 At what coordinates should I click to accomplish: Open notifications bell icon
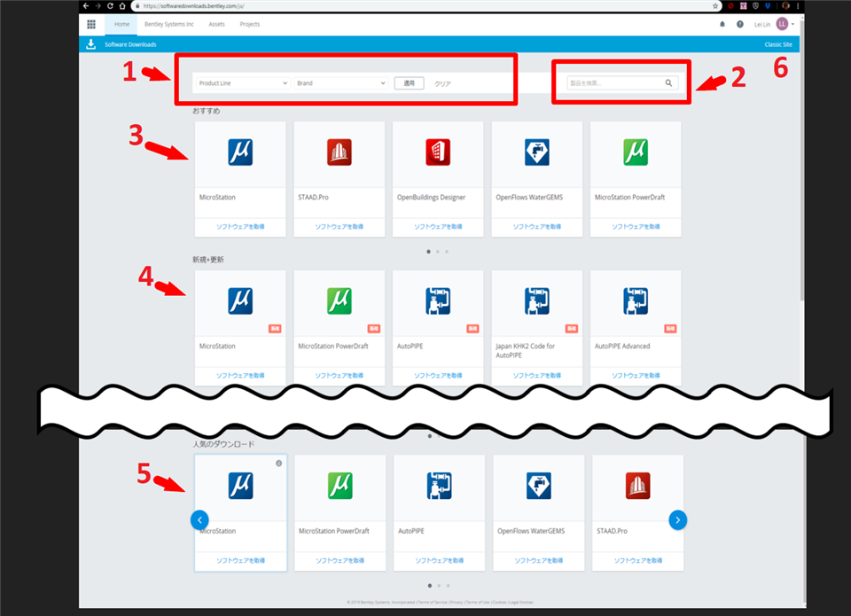[722, 25]
